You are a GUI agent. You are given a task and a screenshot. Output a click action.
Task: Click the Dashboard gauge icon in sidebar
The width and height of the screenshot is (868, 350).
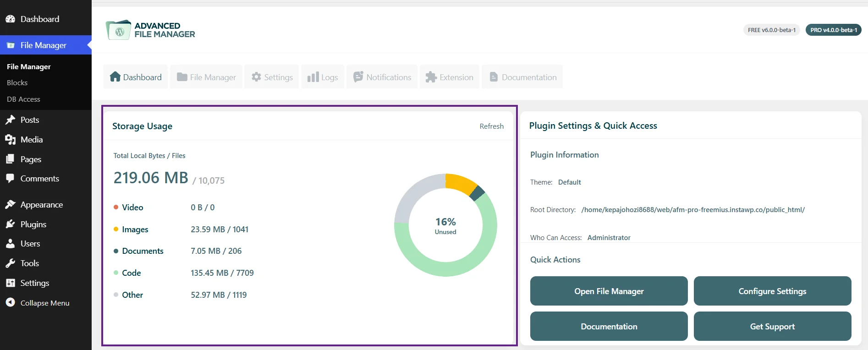coord(10,19)
